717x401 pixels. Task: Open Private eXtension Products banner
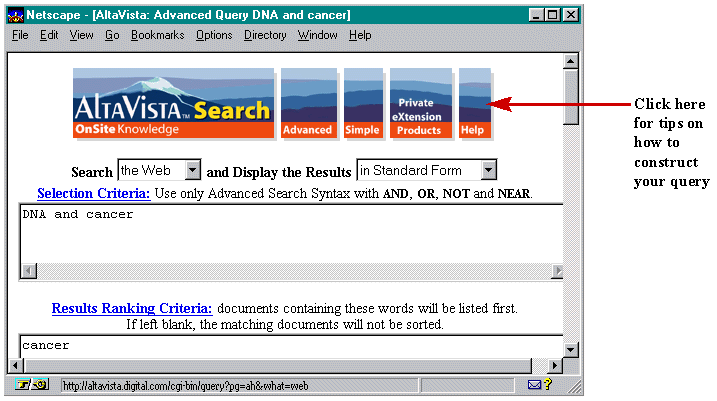tap(420, 104)
